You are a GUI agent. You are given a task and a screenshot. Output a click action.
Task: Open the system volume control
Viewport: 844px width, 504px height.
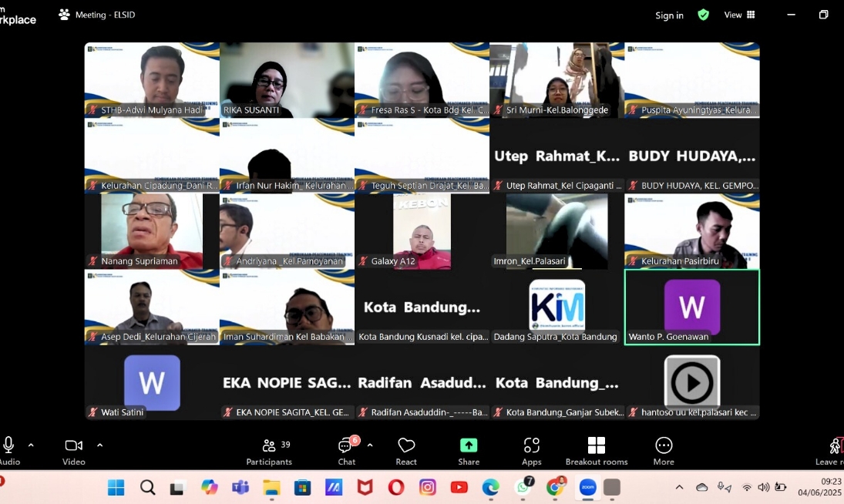point(763,487)
